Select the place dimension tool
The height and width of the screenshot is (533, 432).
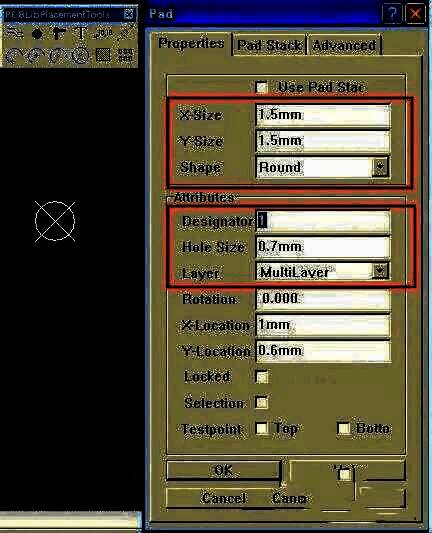point(125,34)
